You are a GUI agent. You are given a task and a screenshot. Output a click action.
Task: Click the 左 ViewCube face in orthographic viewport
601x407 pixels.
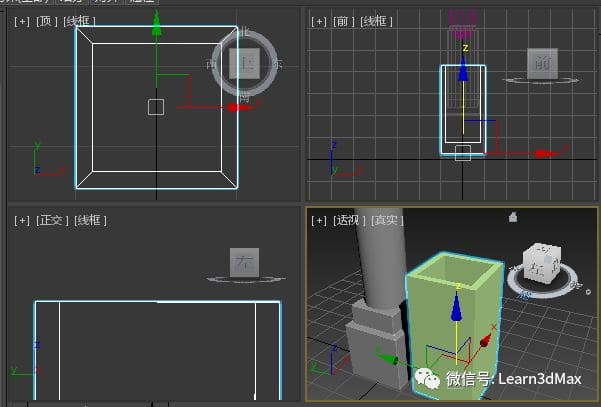(245, 262)
